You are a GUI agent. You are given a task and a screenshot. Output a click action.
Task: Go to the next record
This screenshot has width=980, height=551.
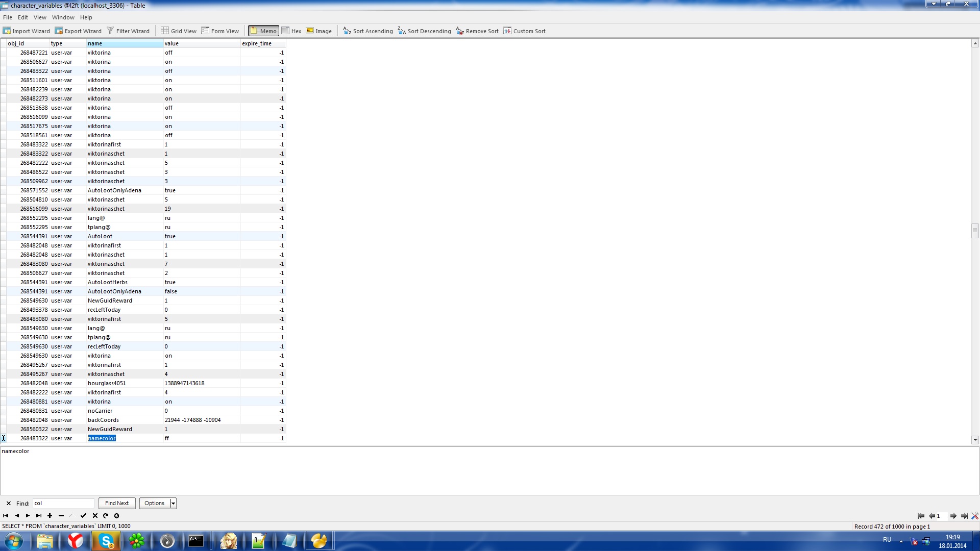pos(28,516)
